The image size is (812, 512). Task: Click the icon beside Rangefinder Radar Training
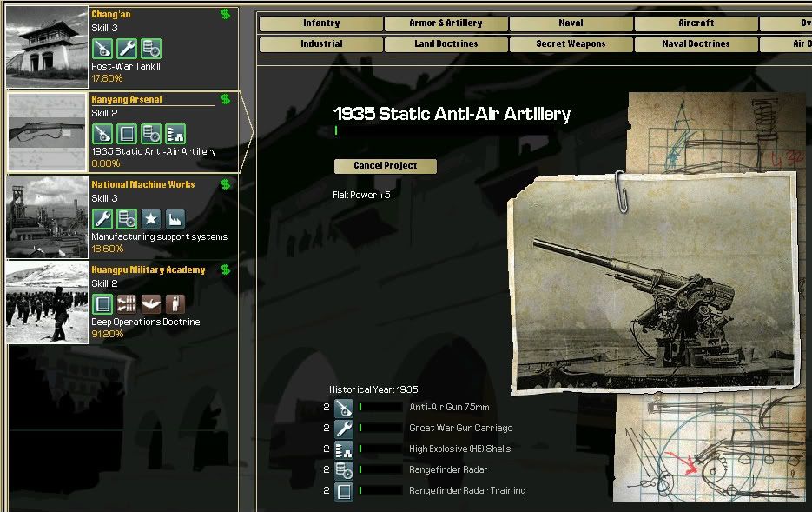pyautogui.click(x=344, y=491)
